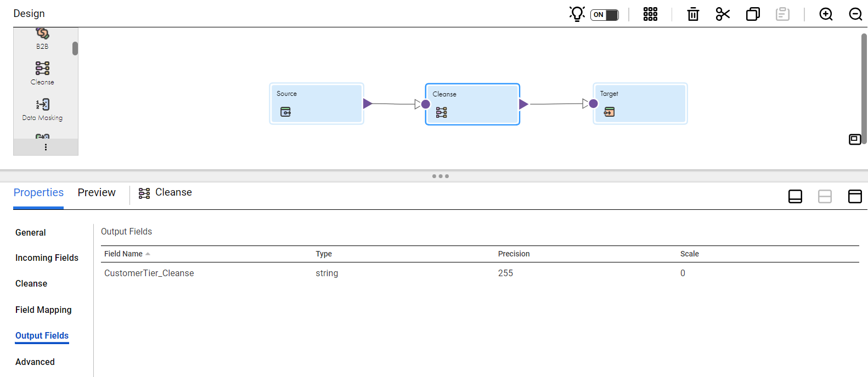The width and height of the screenshot is (868, 377).
Task: Open the palette more options dots
Action: tap(46, 147)
